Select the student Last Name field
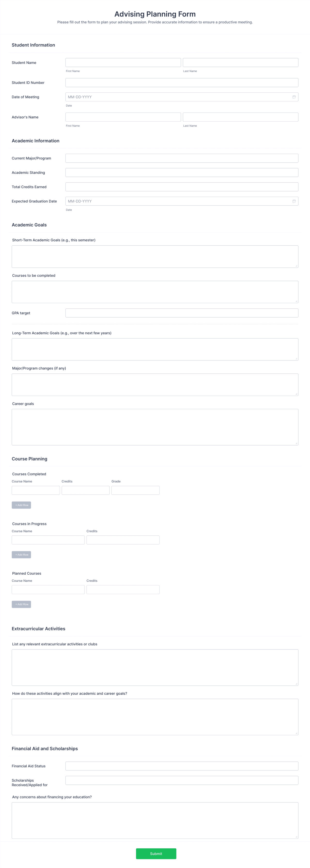 240,62
